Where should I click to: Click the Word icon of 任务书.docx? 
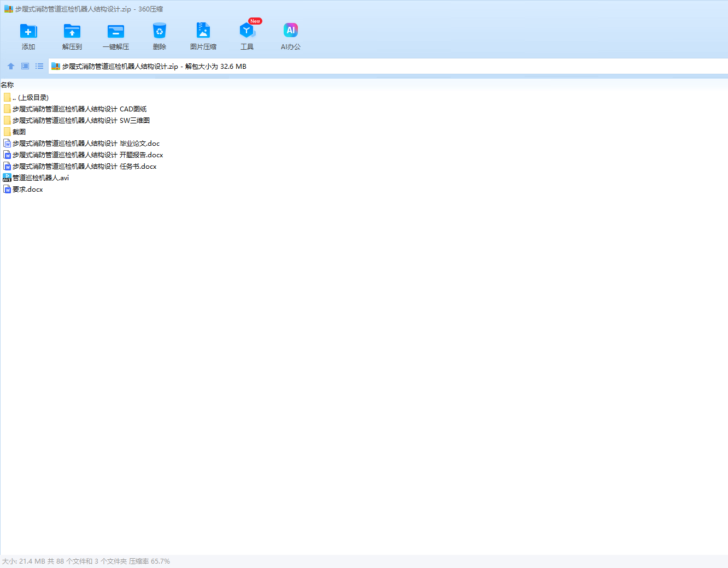(7, 166)
